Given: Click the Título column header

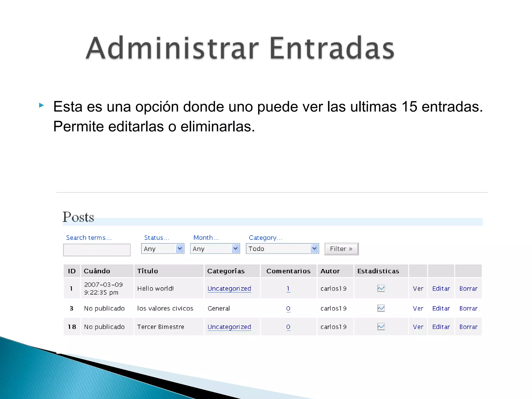Looking at the screenshot, I should coord(169,271).
